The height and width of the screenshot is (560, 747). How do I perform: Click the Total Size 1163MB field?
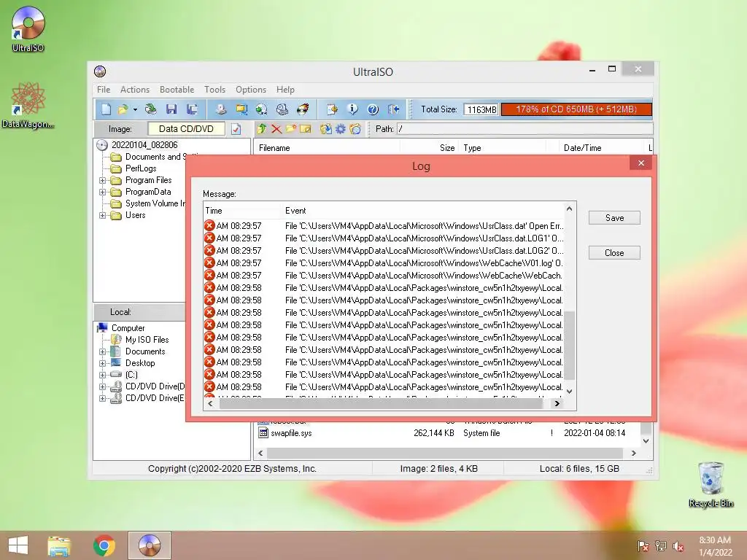481,109
